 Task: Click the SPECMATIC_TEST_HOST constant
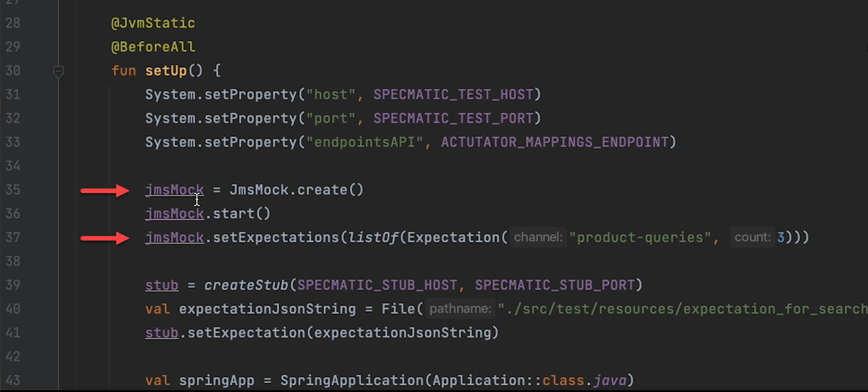[453, 94]
